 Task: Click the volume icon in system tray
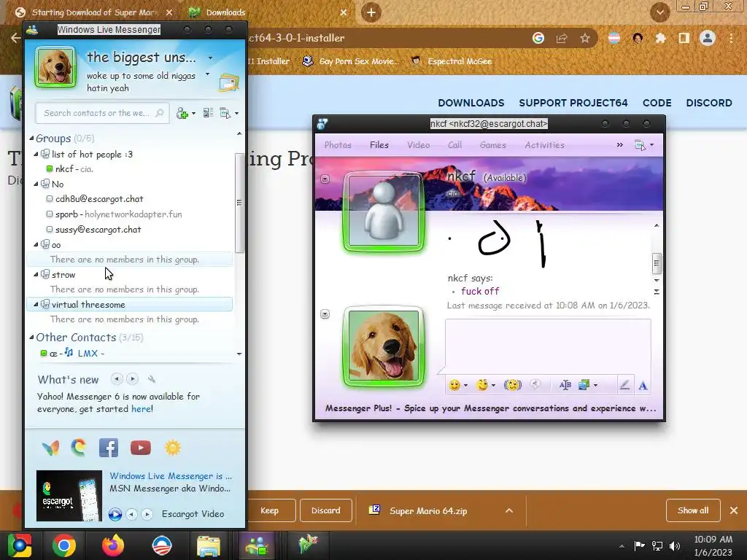[675, 545]
